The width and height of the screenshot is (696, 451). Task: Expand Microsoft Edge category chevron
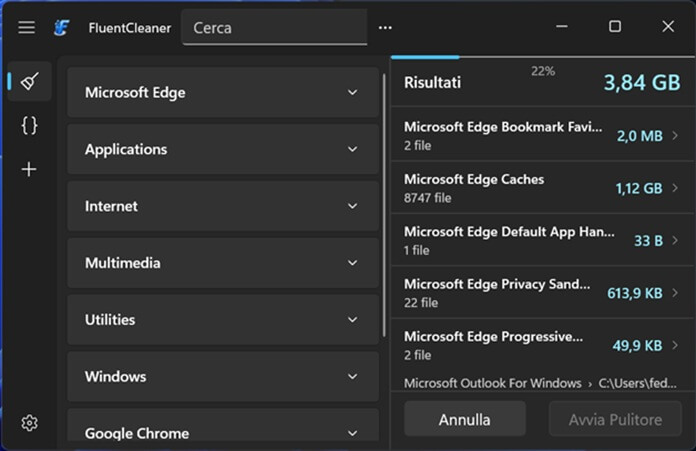point(352,92)
